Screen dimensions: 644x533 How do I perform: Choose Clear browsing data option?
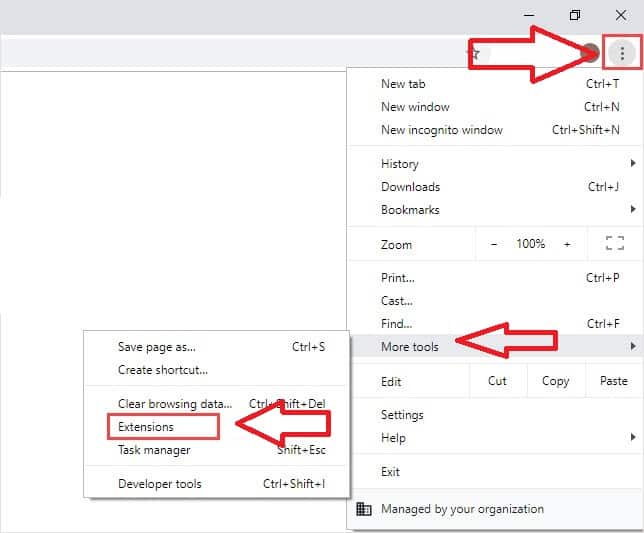click(x=174, y=404)
